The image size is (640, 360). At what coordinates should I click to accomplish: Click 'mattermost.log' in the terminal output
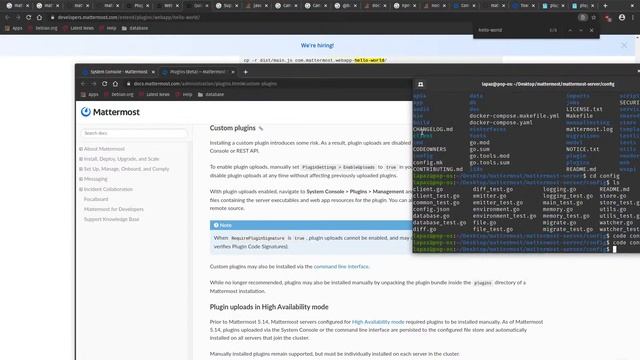pos(589,129)
